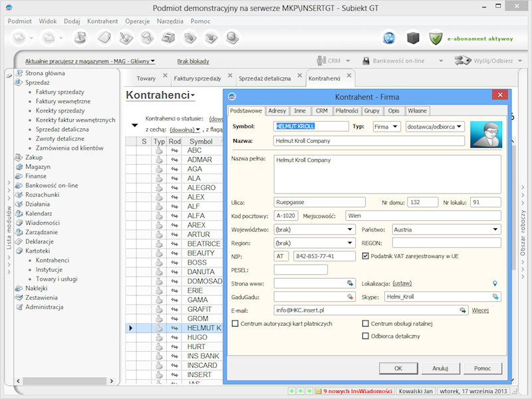The width and height of the screenshot is (532, 399).
Task: Expand the Kontrahenci heading dropdown arrow
Action: (193, 96)
